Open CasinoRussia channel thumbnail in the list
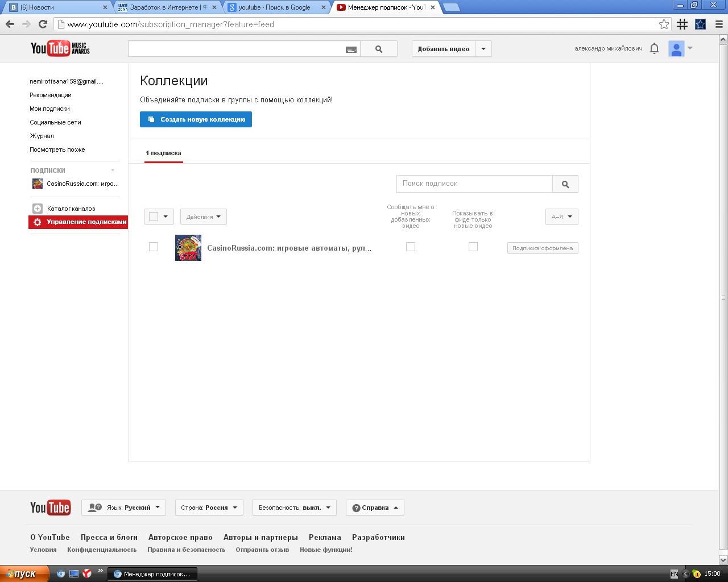Viewport: 728px width, 582px height. click(x=188, y=248)
